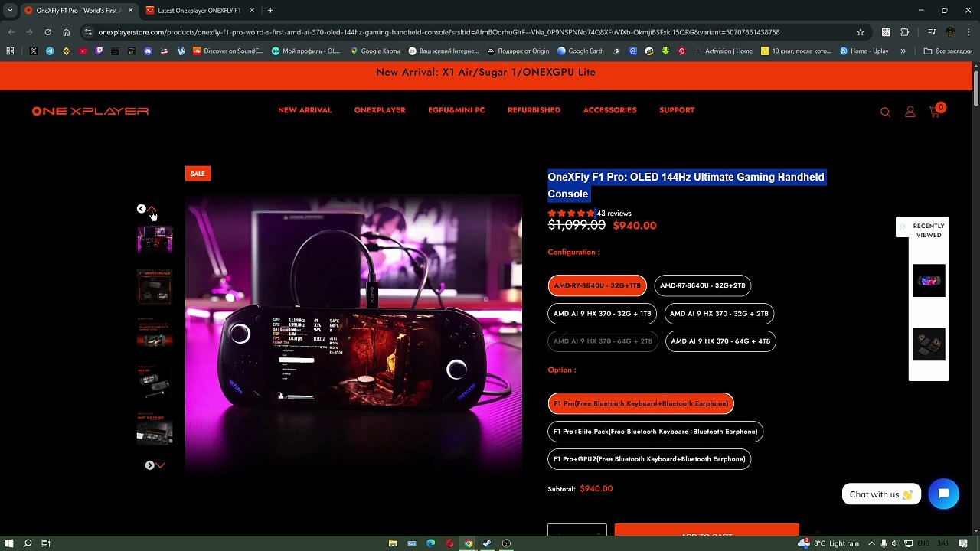Reload the page in Chrome
Screen dimensions: 980x551
(x=47, y=32)
